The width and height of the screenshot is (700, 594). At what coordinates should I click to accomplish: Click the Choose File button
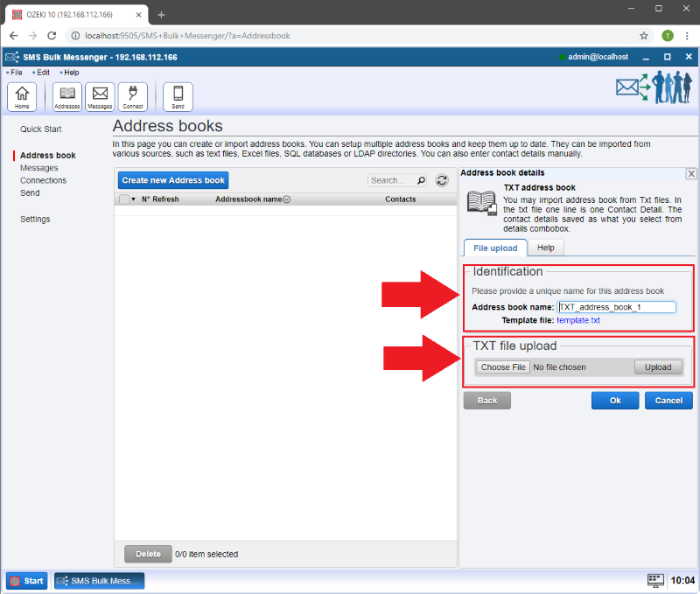click(x=503, y=367)
